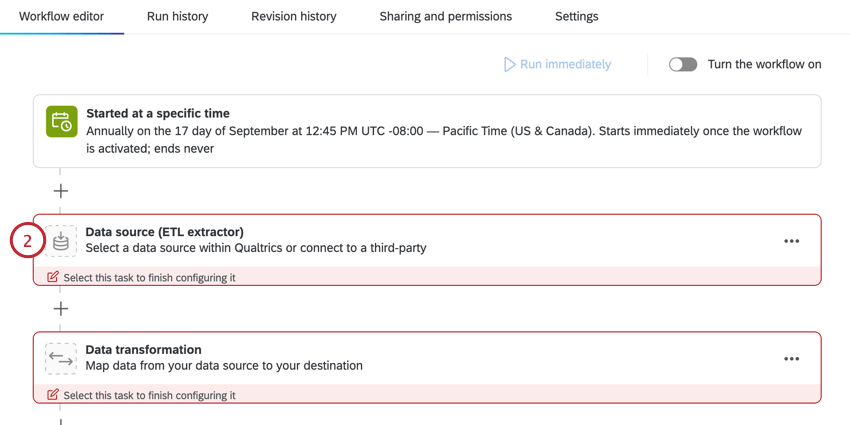Open three-dot menu for Data source task
Viewport: 850px width, 425px height.
click(791, 241)
